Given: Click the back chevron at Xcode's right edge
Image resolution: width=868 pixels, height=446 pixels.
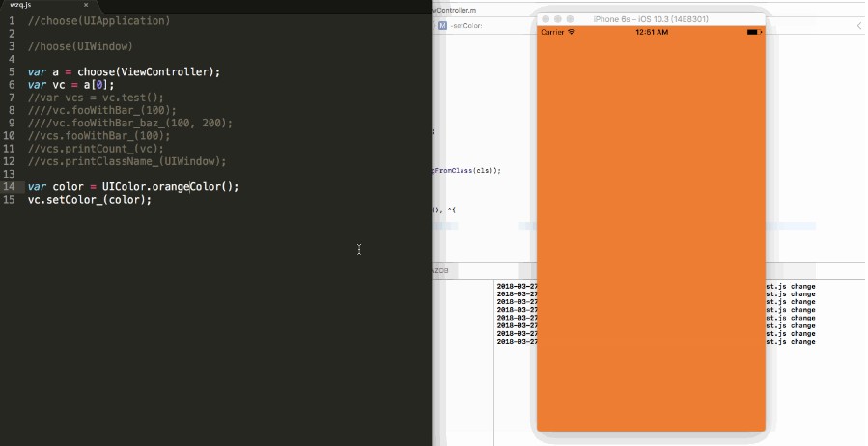Looking at the screenshot, I should point(859,26).
